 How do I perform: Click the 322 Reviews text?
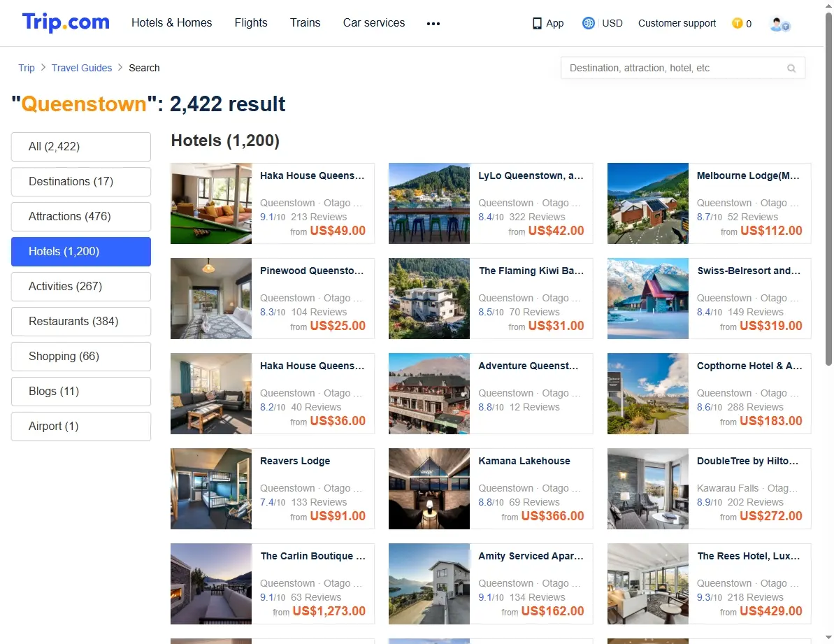tap(537, 217)
